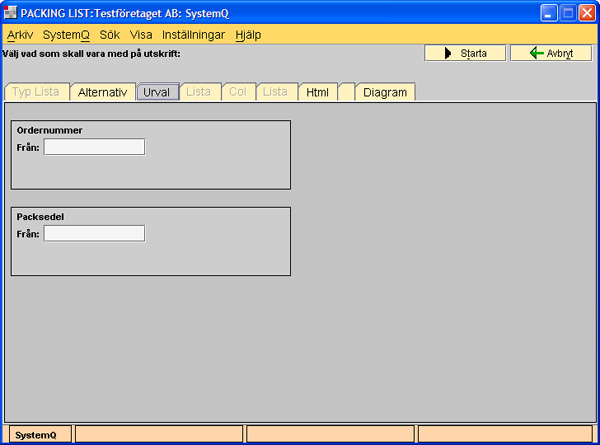Screen dimensions: 600x445
Task: Select the unlabeled tab before Diagram
Action: (346, 92)
